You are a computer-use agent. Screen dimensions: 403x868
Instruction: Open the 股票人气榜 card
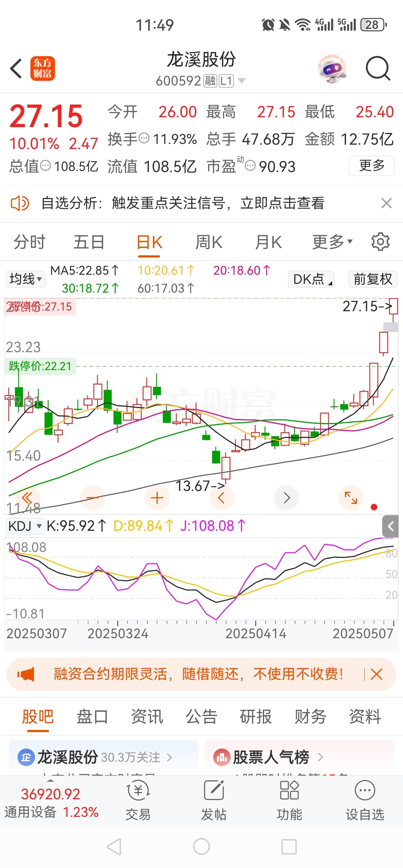[299, 758]
